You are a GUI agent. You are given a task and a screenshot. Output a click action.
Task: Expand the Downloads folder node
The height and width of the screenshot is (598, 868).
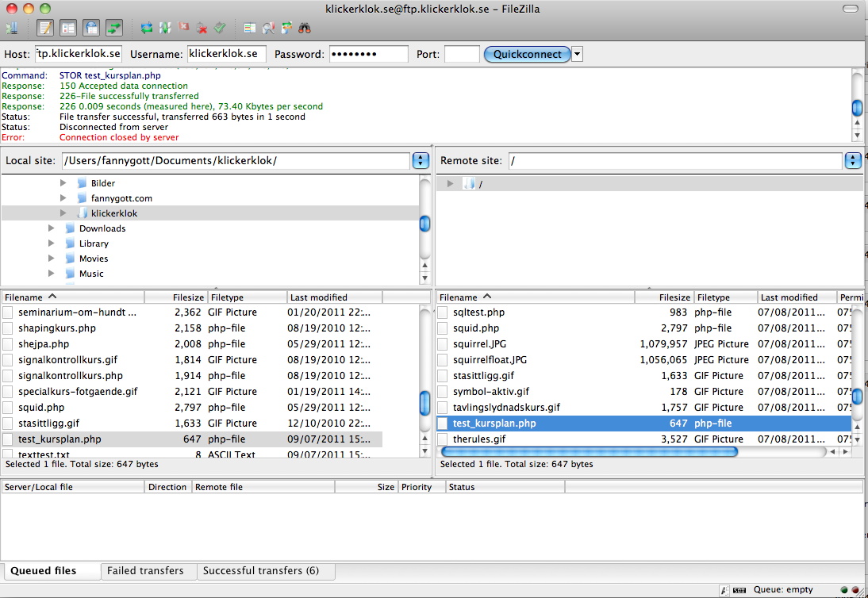[x=51, y=228]
